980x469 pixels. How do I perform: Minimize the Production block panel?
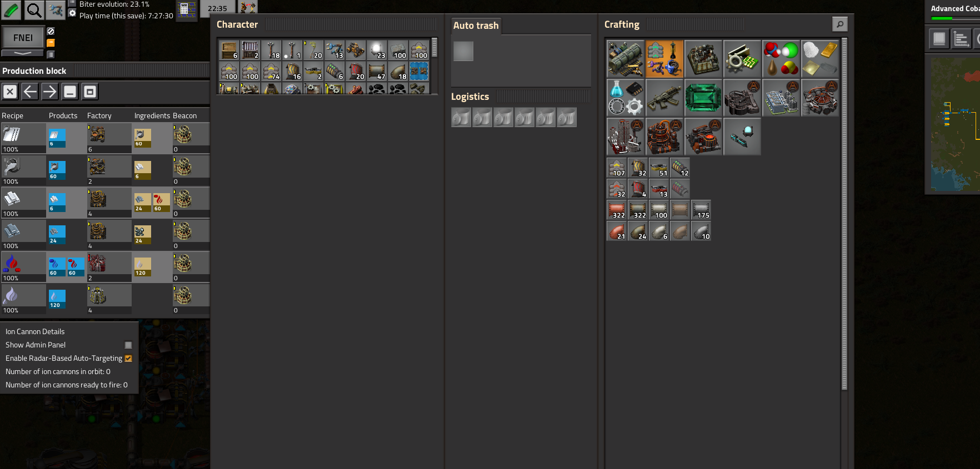pos(70,92)
